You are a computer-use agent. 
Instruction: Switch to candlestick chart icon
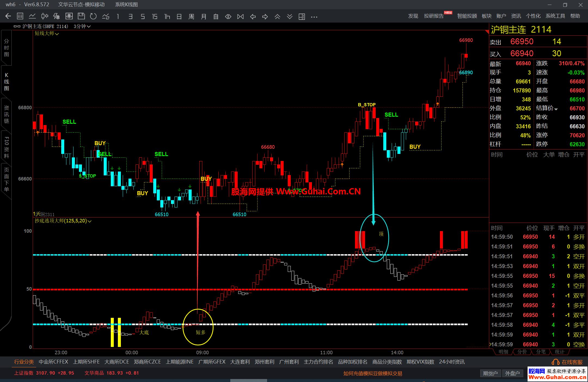point(45,17)
